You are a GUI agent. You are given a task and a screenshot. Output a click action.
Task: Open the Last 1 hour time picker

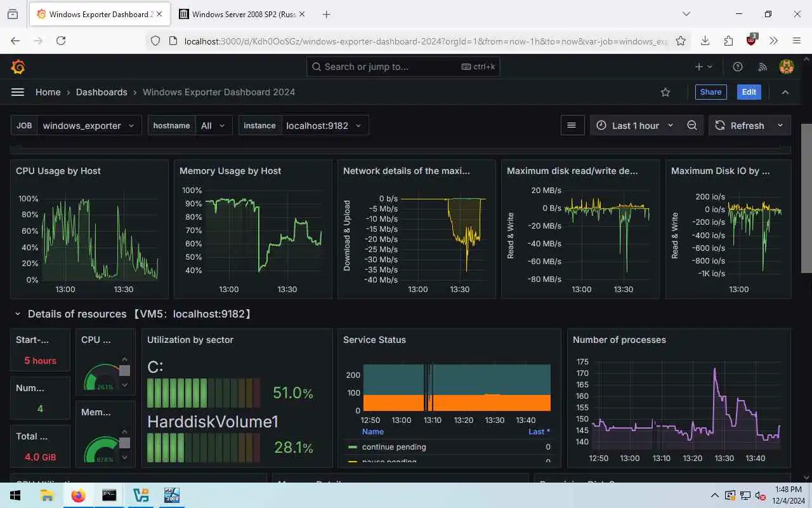click(635, 126)
